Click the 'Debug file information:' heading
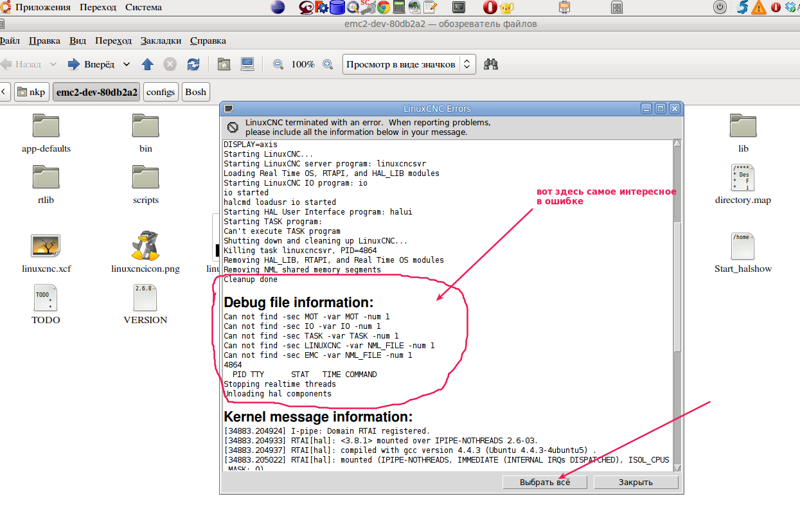800x532 pixels. [x=299, y=303]
